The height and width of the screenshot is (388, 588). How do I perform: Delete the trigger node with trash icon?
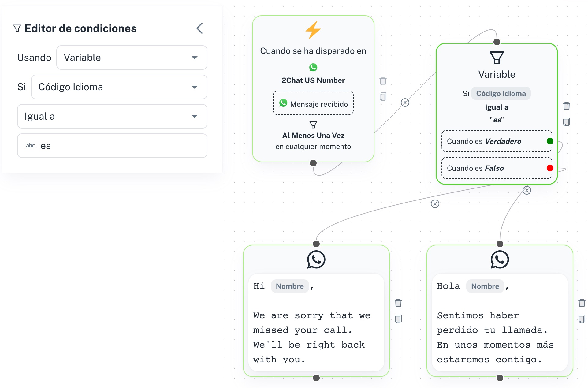pos(383,81)
